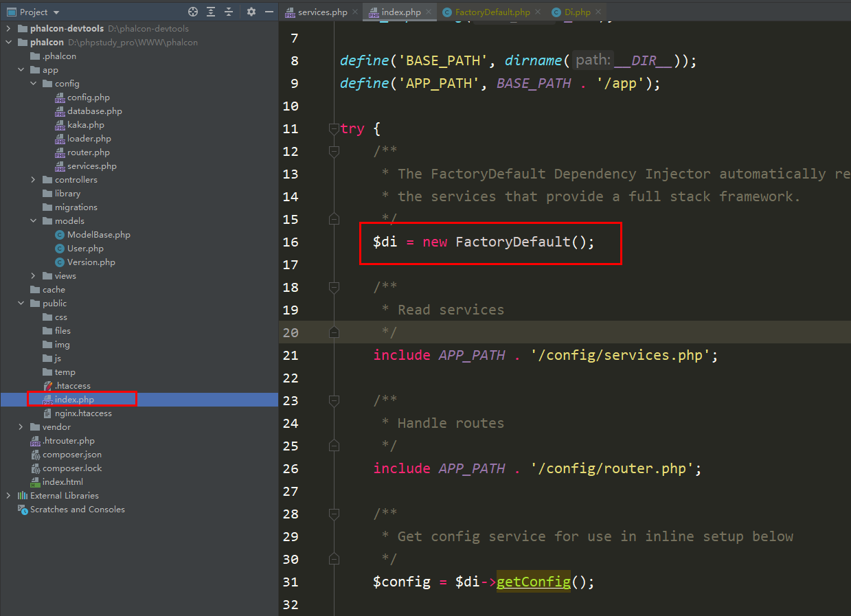
Task: Select the library folder
Action: pos(67,194)
